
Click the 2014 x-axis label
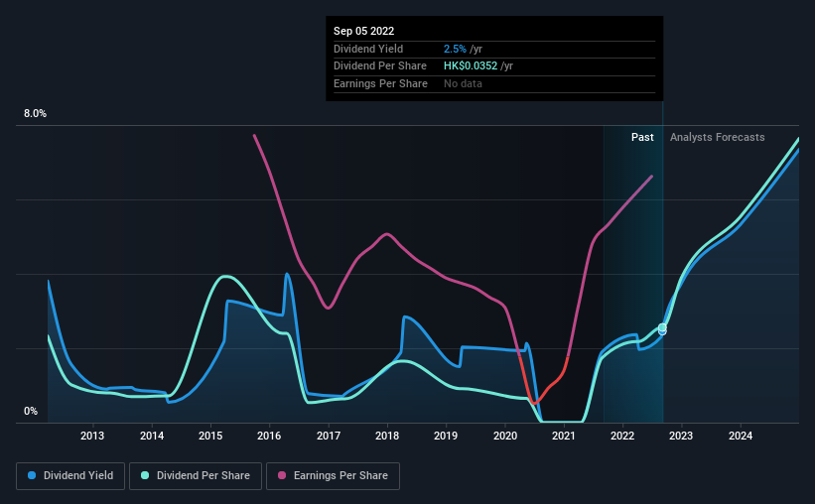click(152, 436)
